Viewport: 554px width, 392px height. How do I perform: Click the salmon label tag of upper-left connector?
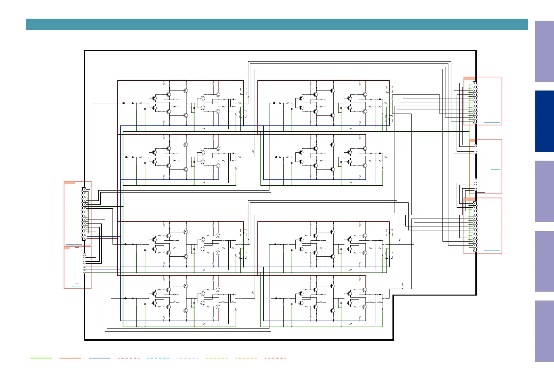tap(69, 183)
